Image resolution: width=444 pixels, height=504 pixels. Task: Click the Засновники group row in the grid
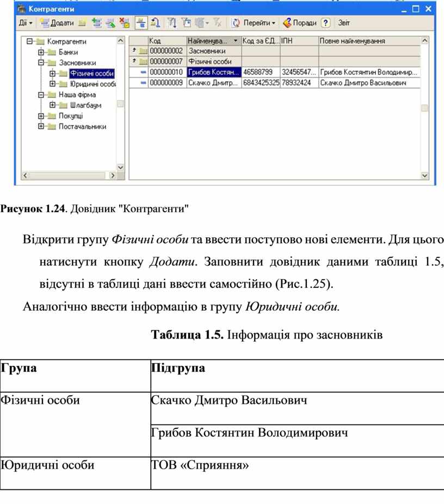[275, 51]
